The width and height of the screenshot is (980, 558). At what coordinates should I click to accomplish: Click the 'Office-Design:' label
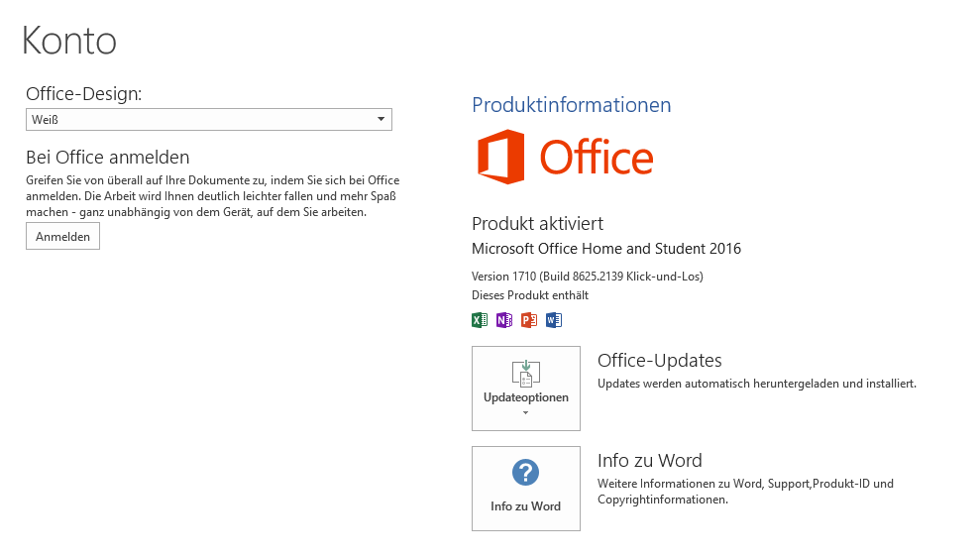(84, 94)
